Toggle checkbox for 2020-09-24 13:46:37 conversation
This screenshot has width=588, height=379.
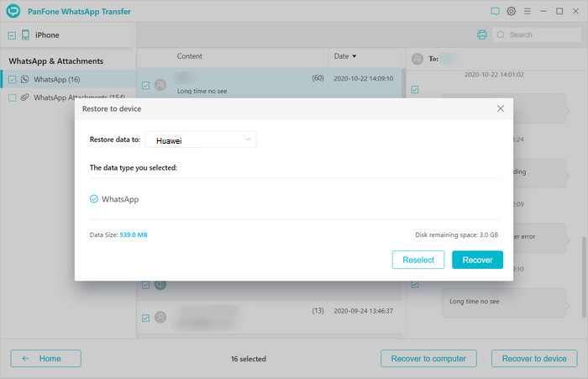tap(145, 318)
